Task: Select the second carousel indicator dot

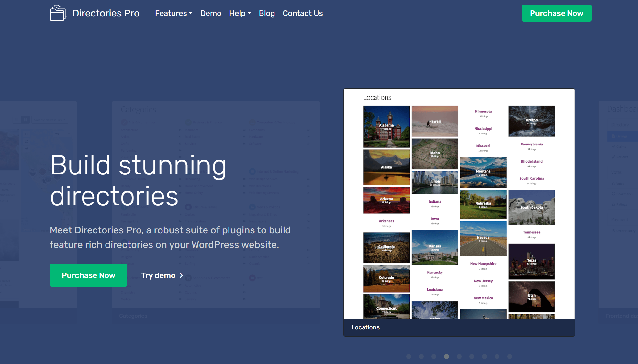Action: pyautogui.click(x=421, y=356)
